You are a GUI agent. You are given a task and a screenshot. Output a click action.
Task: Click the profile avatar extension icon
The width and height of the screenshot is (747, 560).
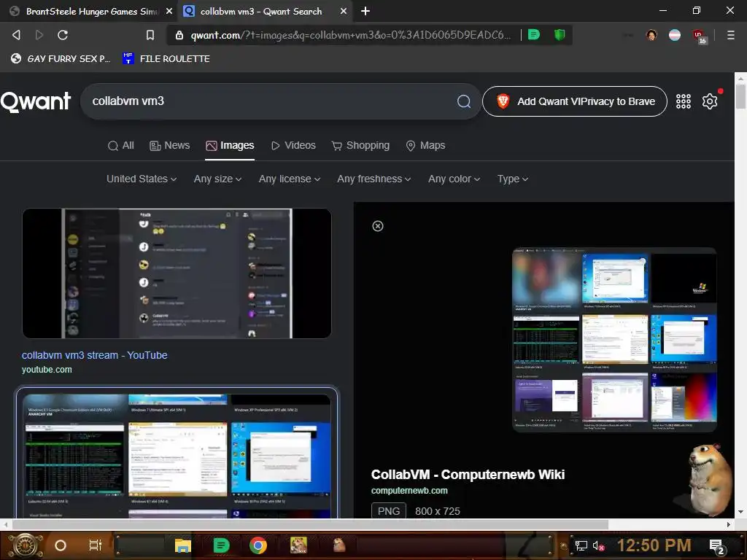(x=651, y=35)
